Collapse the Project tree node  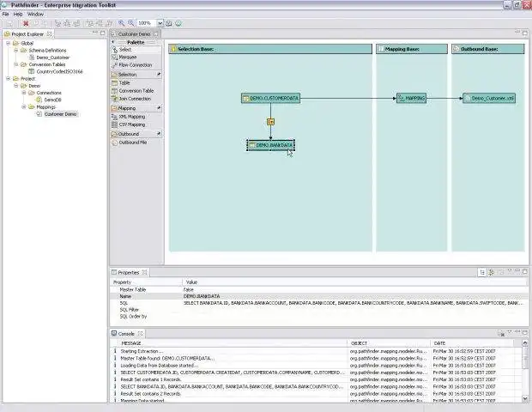(x=8, y=79)
